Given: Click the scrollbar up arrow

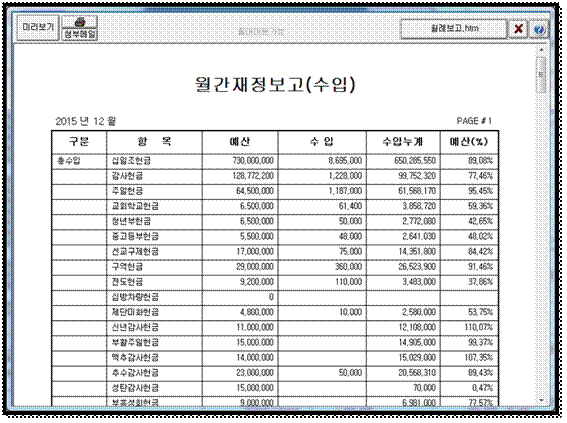Looking at the screenshot, I should pos(541,50).
